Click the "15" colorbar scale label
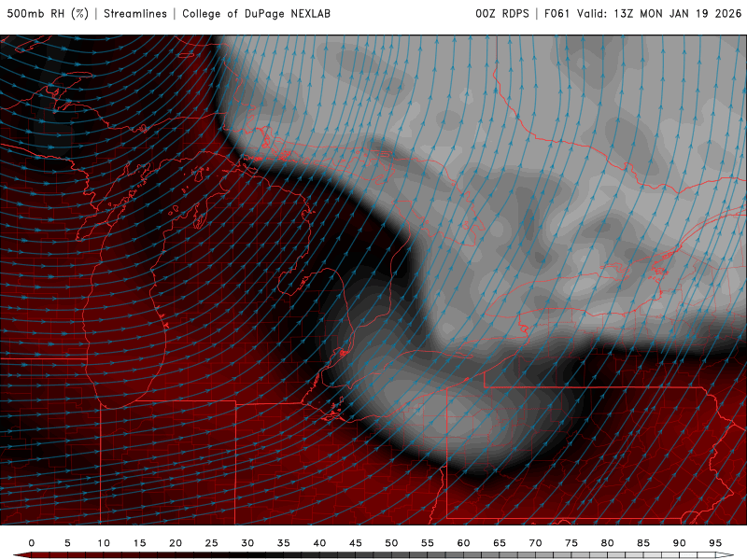The width and height of the screenshot is (747, 560). click(x=139, y=543)
